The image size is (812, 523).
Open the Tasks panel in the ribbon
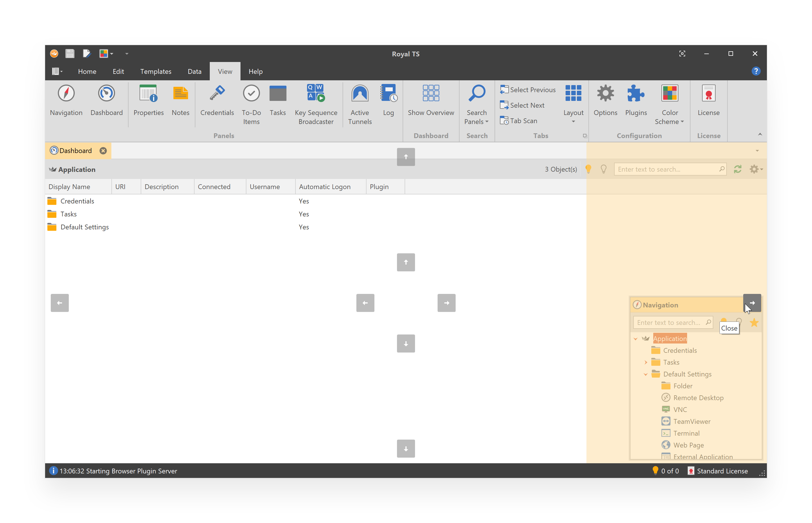click(x=278, y=101)
